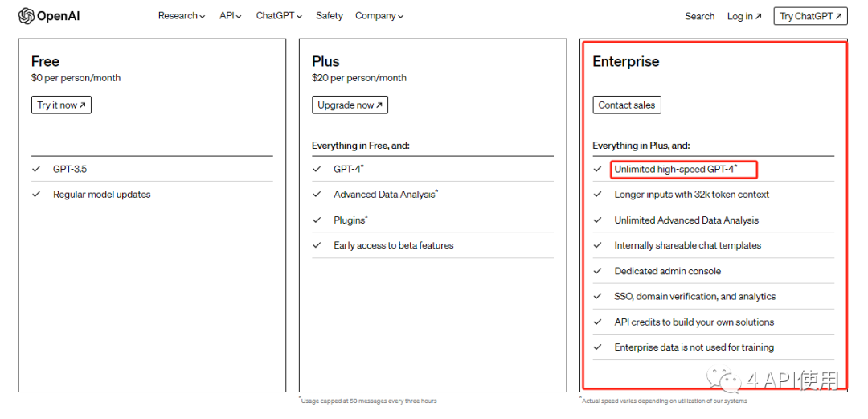
Task: Open the Company dropdown menu
Action: (379, 16)
